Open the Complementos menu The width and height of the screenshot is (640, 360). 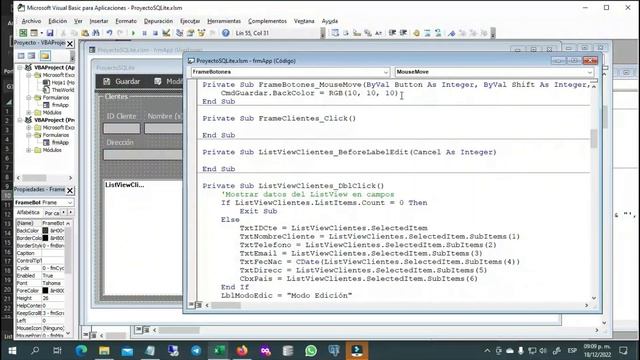[267, 21]
